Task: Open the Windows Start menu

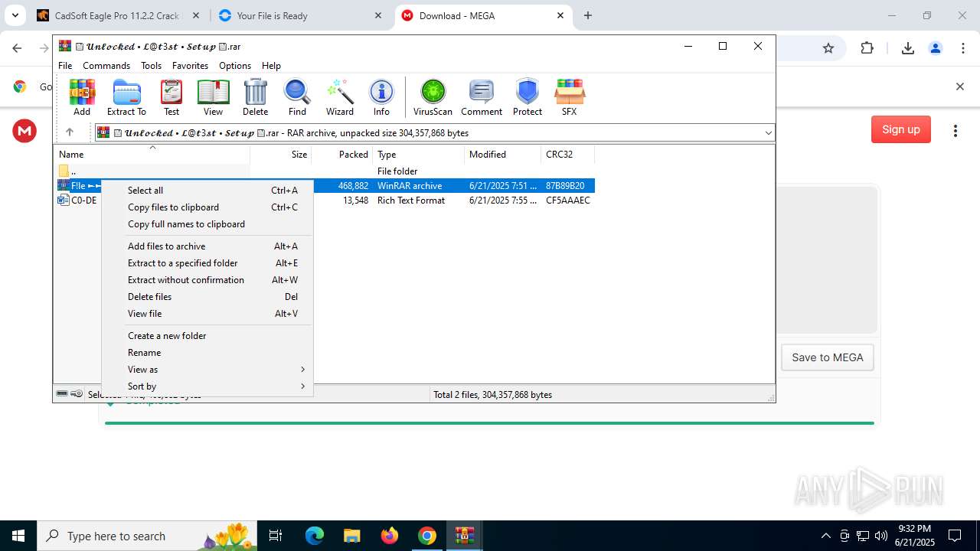Action: [x=18, y=536]
